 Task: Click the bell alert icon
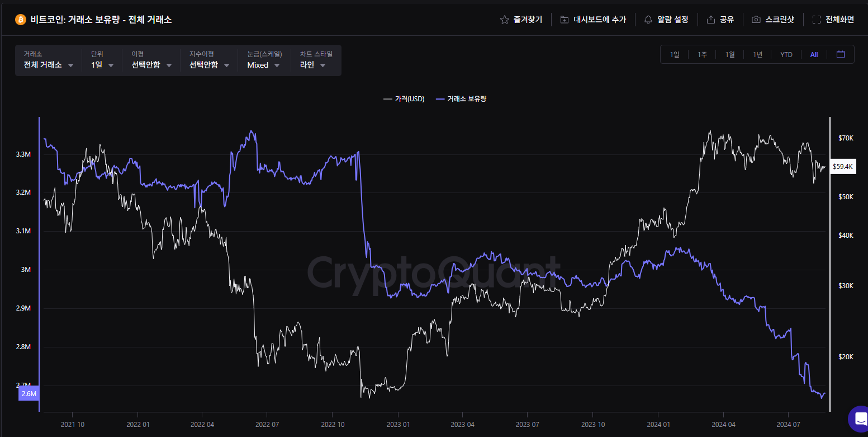coord(648,20)
